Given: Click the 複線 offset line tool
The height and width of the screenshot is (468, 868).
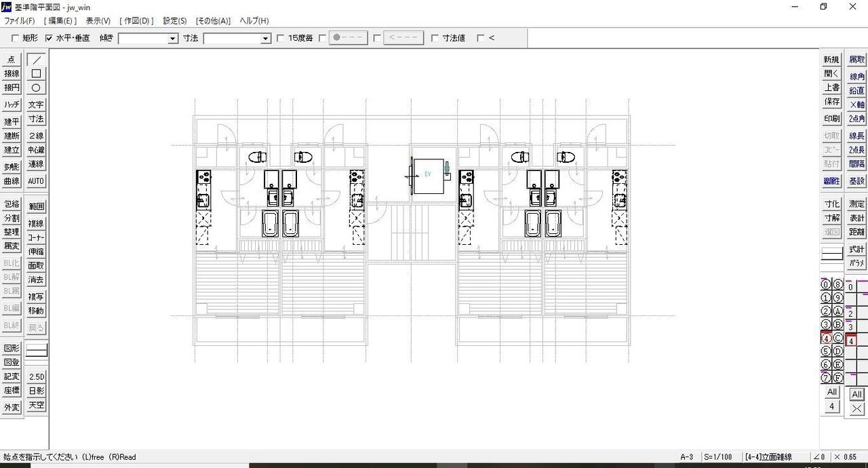Looking at the screenshot, I should [36, 223].
